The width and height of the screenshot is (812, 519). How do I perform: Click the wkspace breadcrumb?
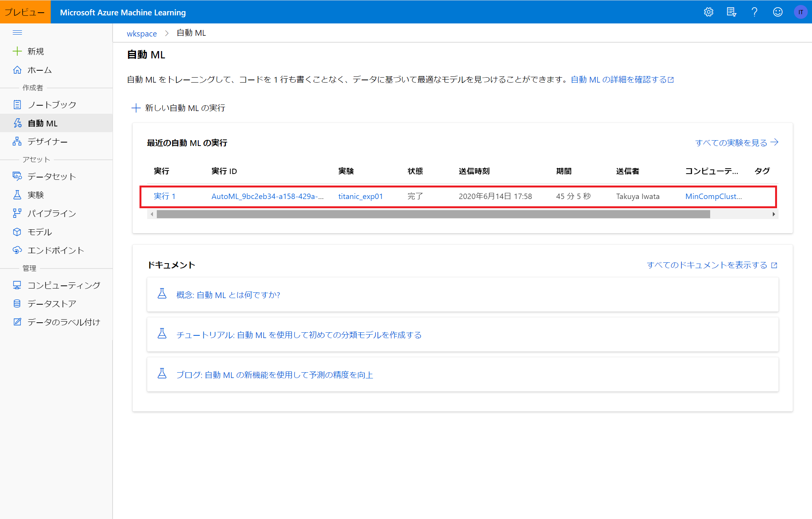click(142, 33)
